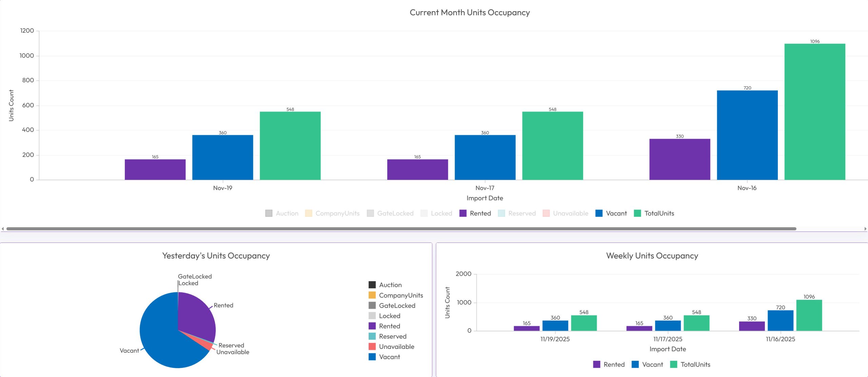The height and width of the screenshot is (377, 868).
Task: Click Unavailable swatch in pie chart legend
Action: tap(372, 347)
